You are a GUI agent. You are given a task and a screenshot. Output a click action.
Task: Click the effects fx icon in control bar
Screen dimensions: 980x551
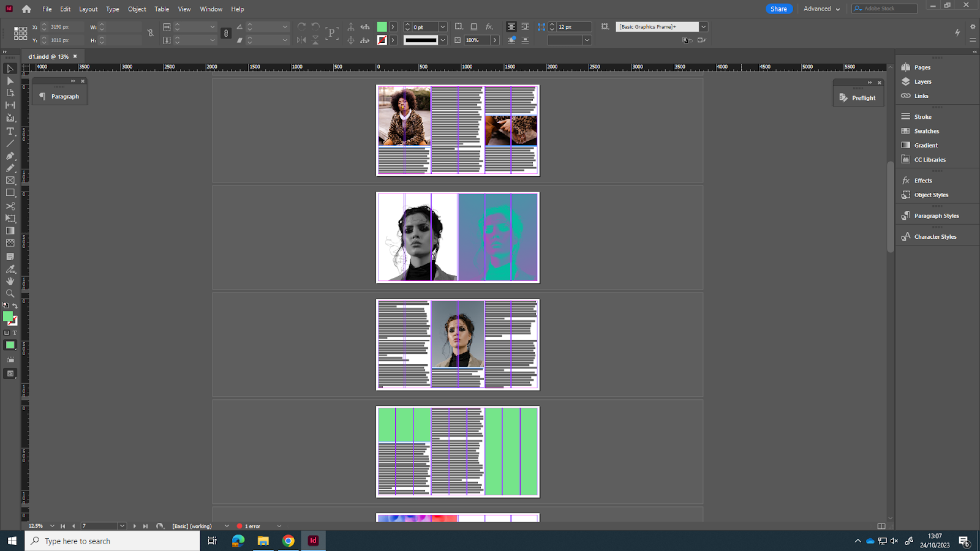489,26
